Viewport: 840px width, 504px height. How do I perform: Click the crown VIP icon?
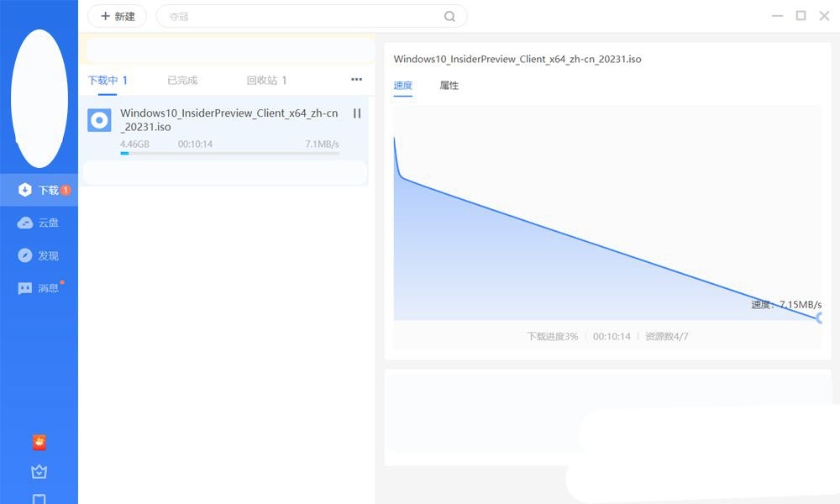[39, 471]
